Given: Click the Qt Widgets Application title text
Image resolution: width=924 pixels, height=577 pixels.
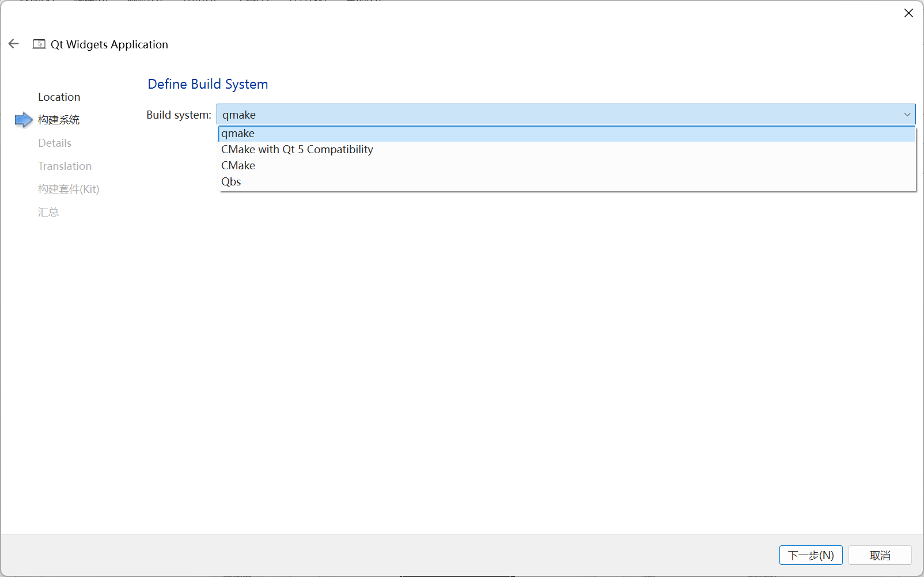Looking at the screenshot, I should click(109, 44).
